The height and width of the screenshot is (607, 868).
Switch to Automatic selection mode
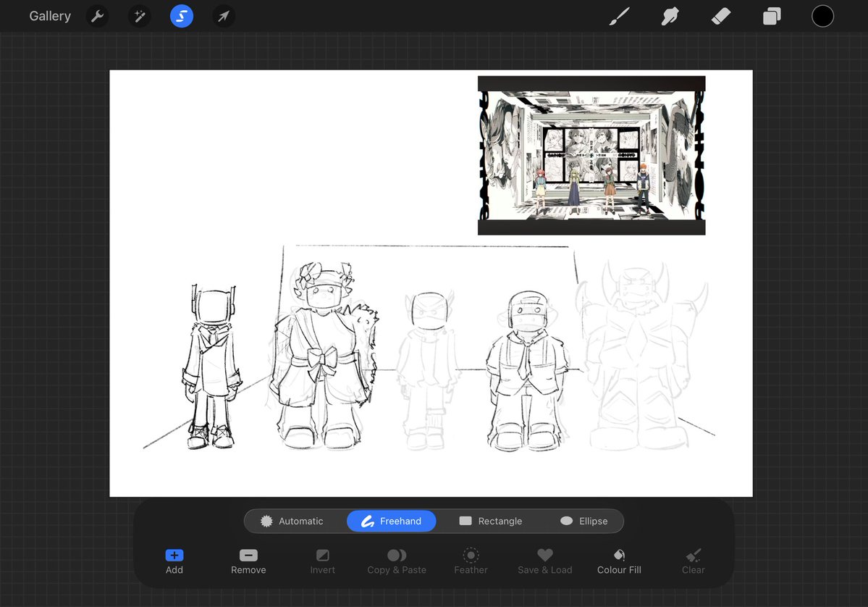point(292,521)
